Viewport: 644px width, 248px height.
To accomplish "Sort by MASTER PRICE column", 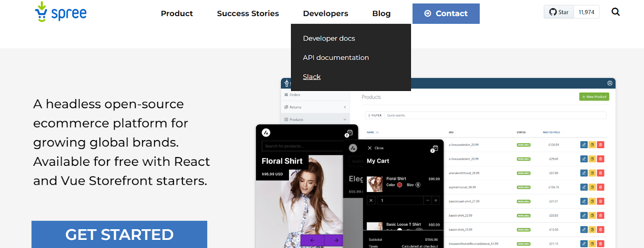I will click(551, 132).
